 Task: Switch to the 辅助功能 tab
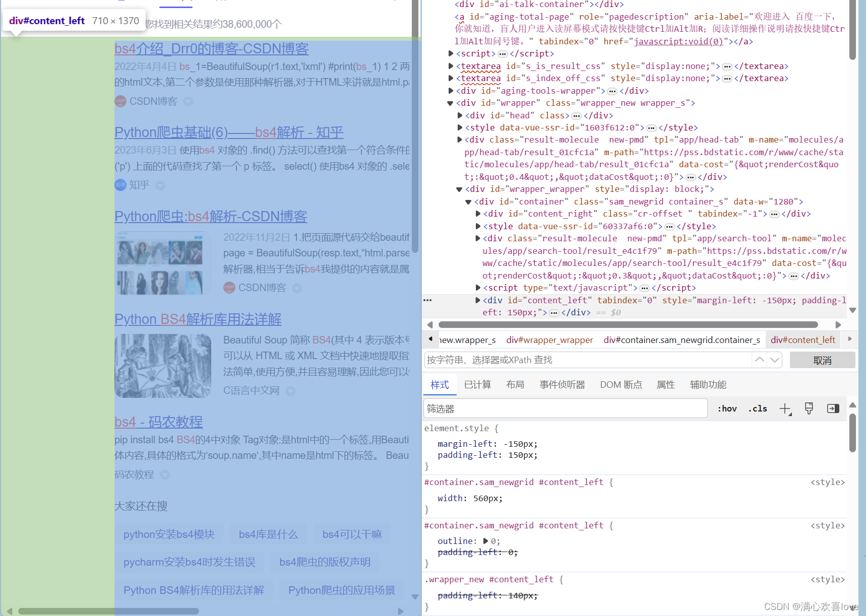point(708,385)
